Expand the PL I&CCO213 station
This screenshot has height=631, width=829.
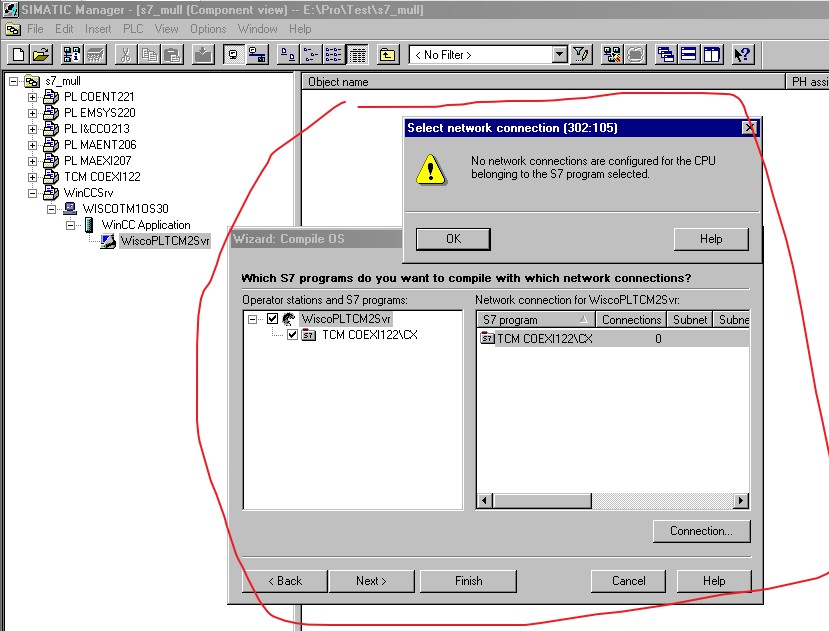coord(33,129)
